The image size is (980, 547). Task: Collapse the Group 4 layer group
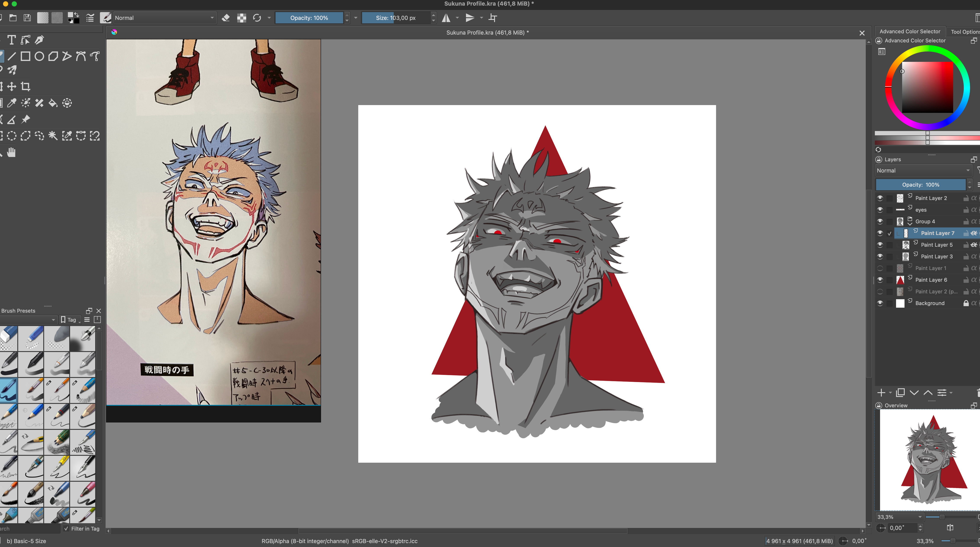click(x=910, y=224)
